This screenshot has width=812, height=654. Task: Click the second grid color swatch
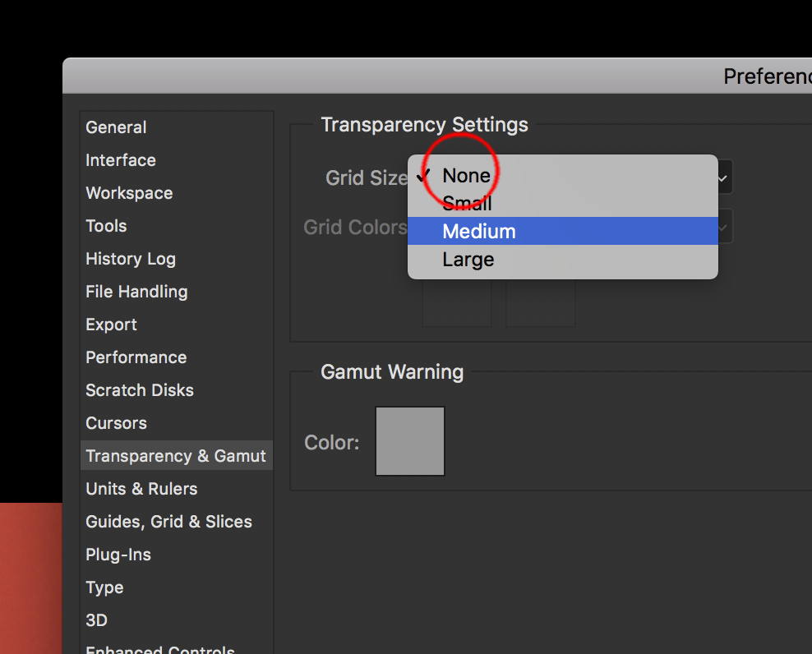[540, 305]
